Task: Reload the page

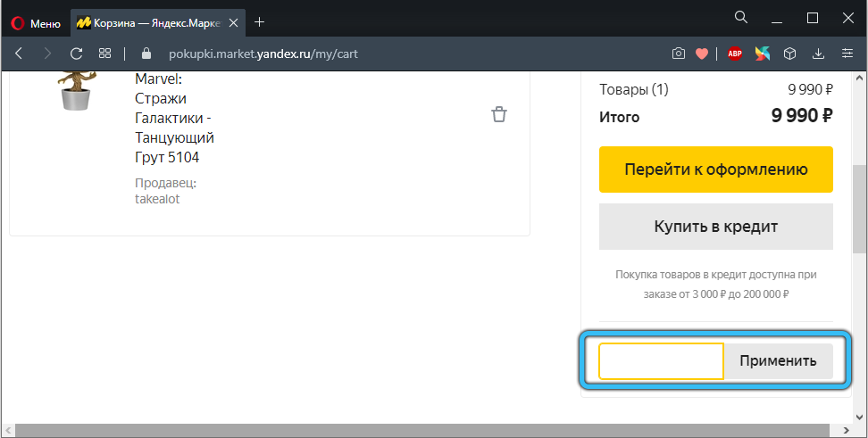Action: tap(77, 54)
